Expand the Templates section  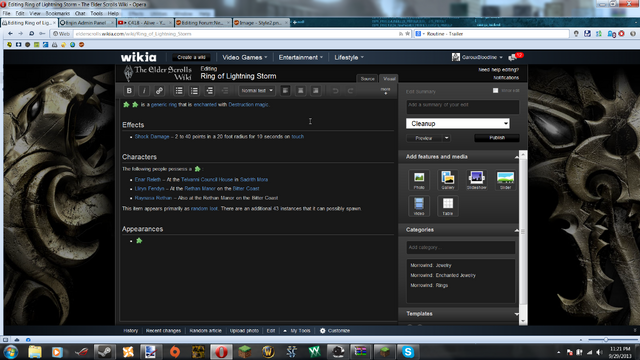point(516,314)
